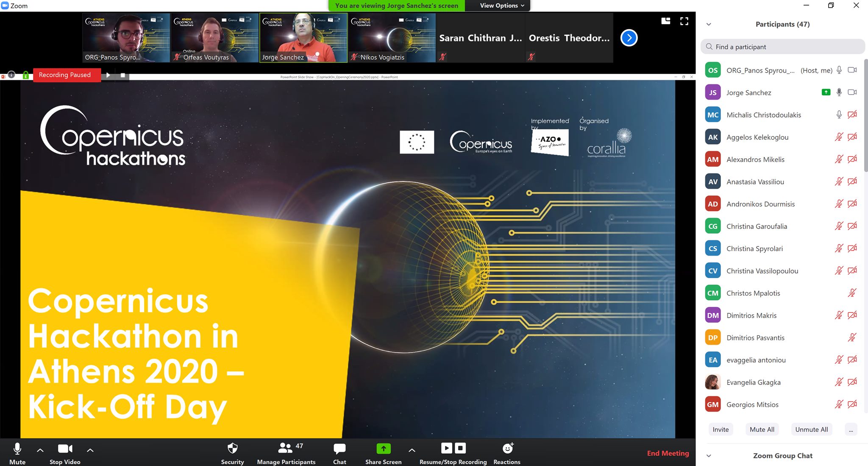Click Christina Spyrolari muted mic icon
This screenshot has height=466, width=868.
839,248
